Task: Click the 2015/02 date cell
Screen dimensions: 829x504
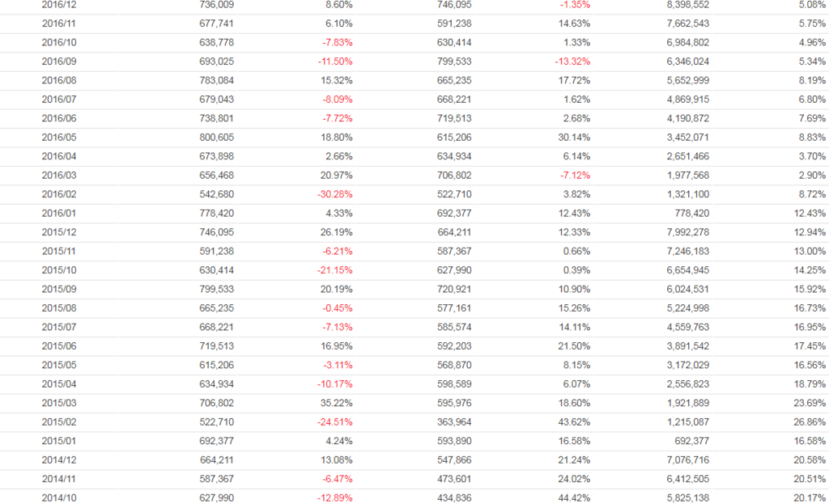Action: pos(59,421)
